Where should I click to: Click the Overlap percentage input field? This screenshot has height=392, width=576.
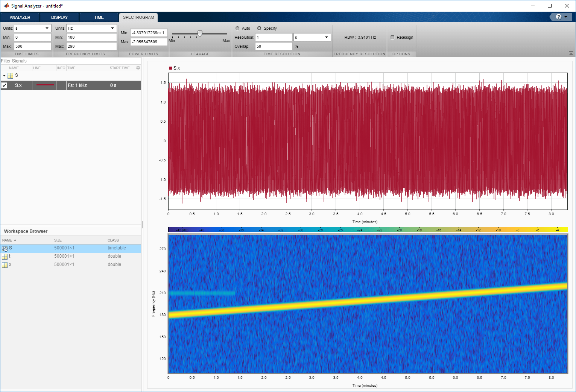click(x=274, y=46)
